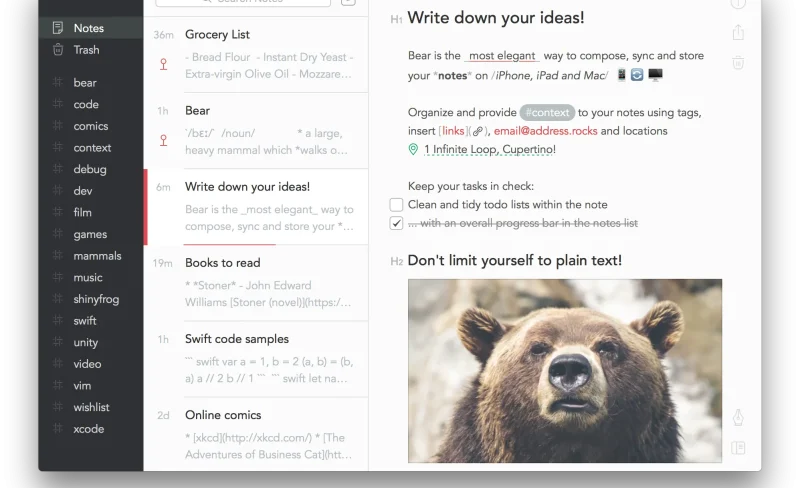
Task: Uncheck the completed 'overall progress bar' todo
Action: click(x=396, y=223)
